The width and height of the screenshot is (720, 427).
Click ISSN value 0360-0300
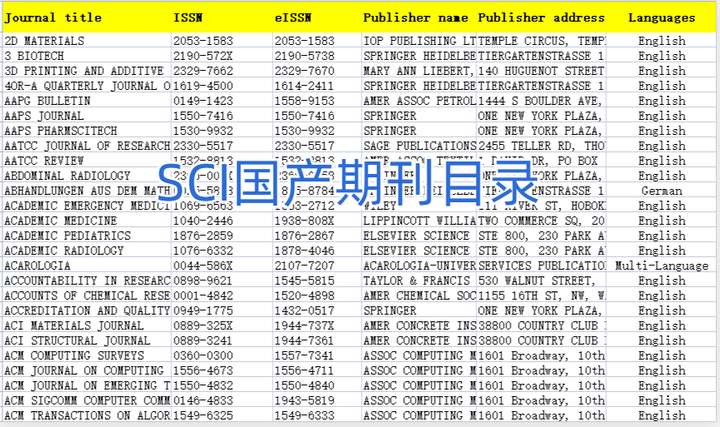222,355
